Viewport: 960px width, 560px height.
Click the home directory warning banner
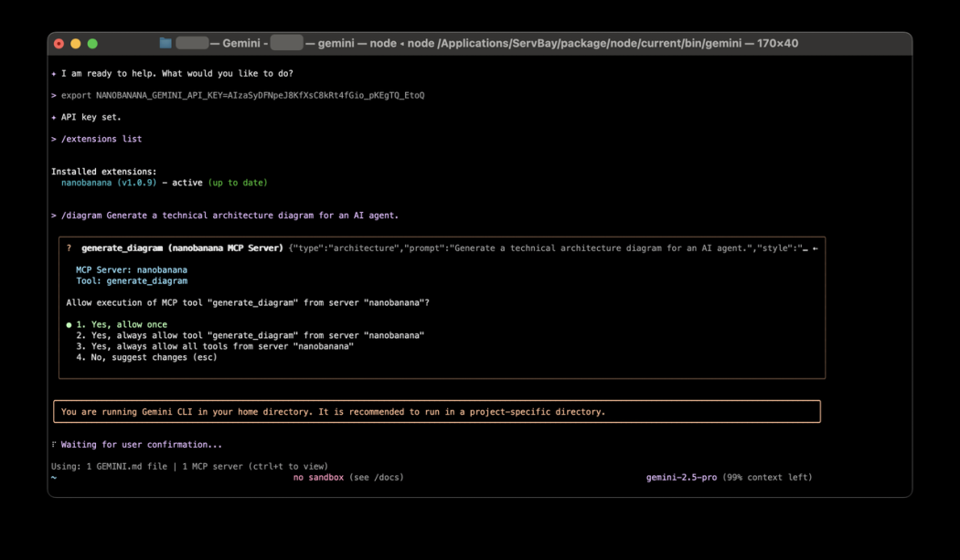(436, 412)
